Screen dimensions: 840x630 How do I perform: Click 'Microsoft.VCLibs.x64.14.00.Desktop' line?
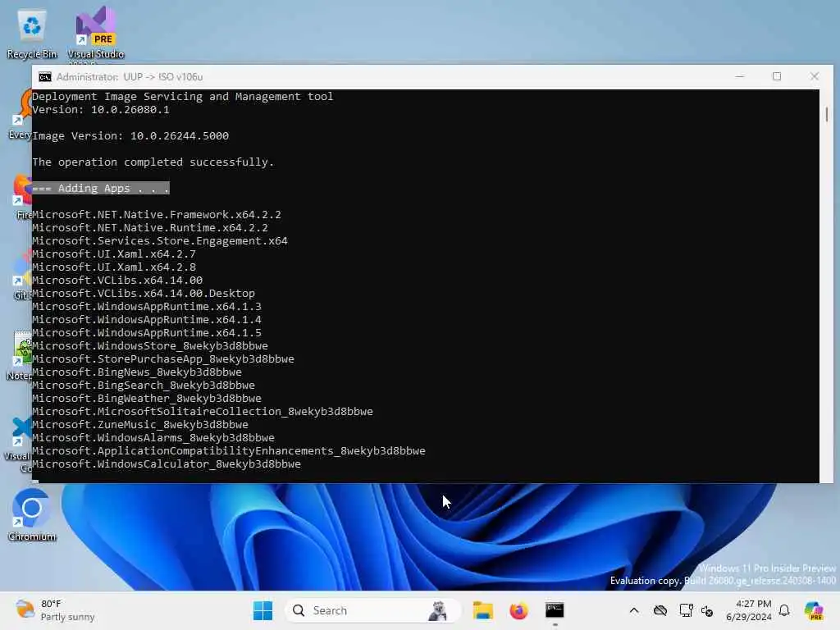(144, 294)
